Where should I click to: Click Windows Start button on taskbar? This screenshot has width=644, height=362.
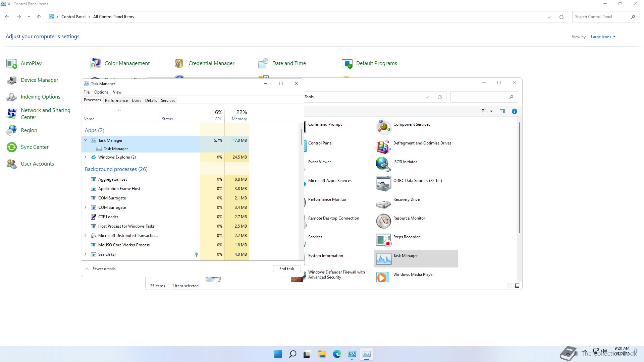click(278, 354)
